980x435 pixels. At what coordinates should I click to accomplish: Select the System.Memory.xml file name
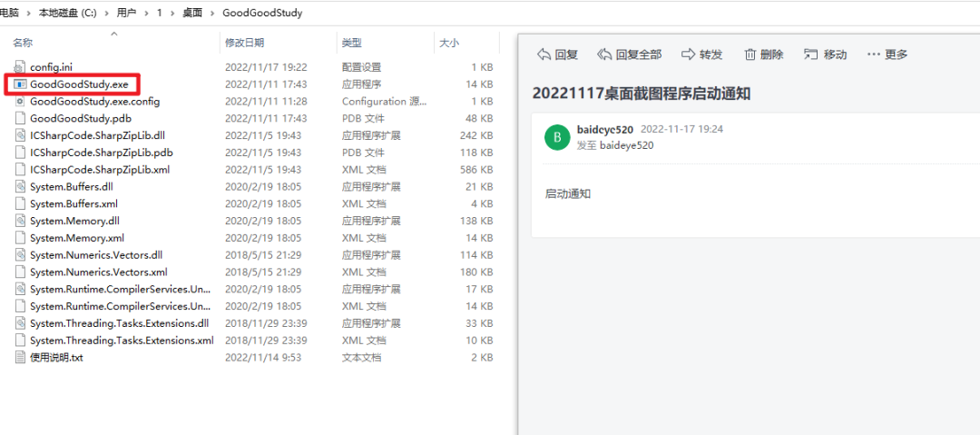pos(77,238)
